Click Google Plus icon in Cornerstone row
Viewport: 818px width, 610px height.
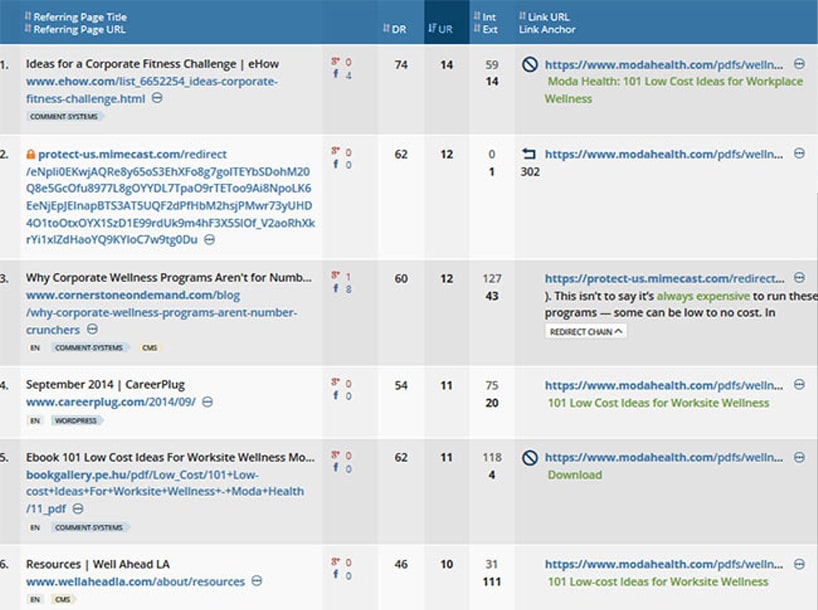pos(335,275)
